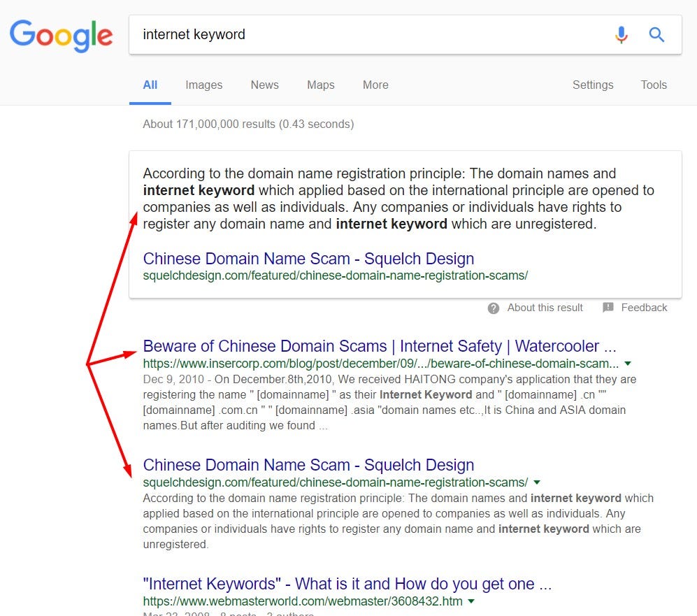Switch to Images tab
This screenshot has height=616, width=697.
[204, 85]
